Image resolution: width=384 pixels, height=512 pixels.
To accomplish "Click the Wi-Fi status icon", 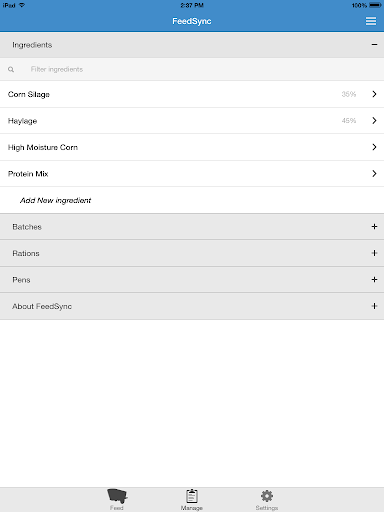I will (22, 5).
